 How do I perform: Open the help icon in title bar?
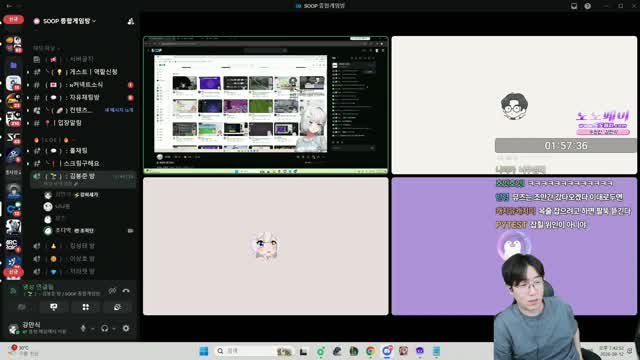[587, 6]
